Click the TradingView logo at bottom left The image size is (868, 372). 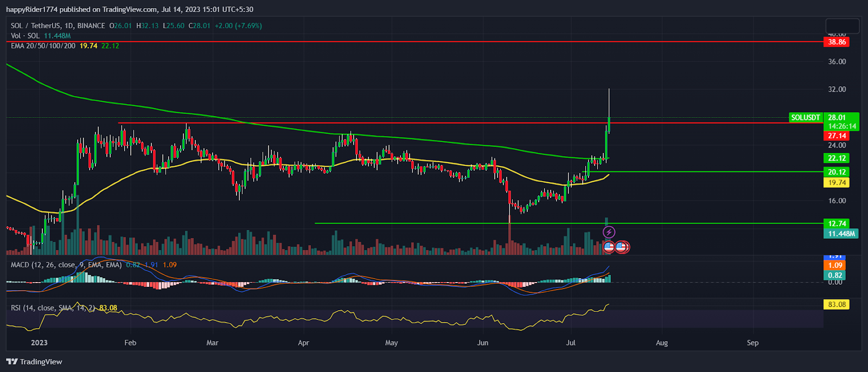[34, 362]
